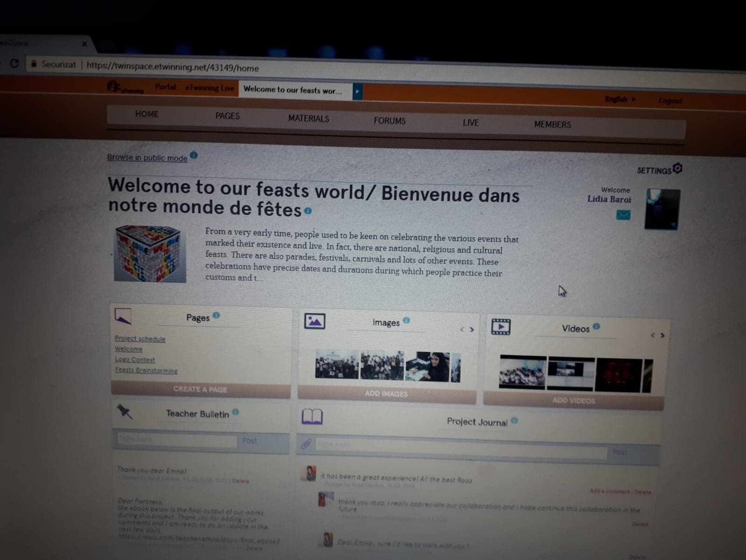The image size is (746, 560).
Task: Click the Teacher Bulletin info icon
Action: pos(236,412)
